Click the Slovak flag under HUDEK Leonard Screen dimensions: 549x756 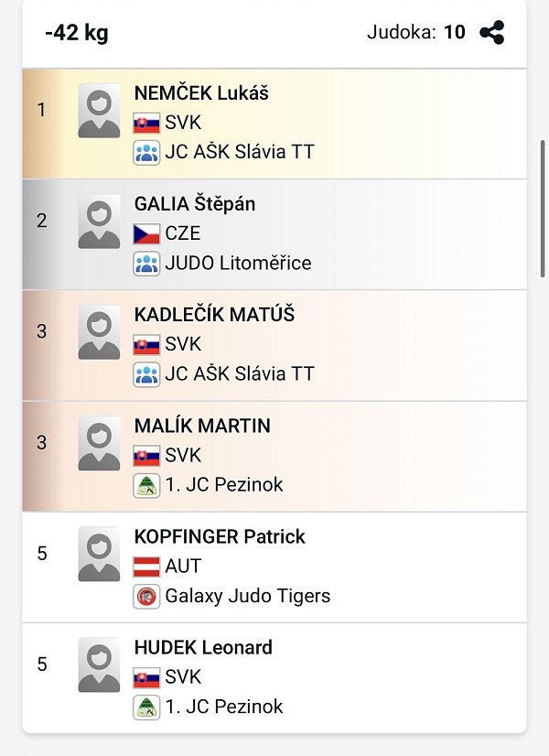click(146, 677)
